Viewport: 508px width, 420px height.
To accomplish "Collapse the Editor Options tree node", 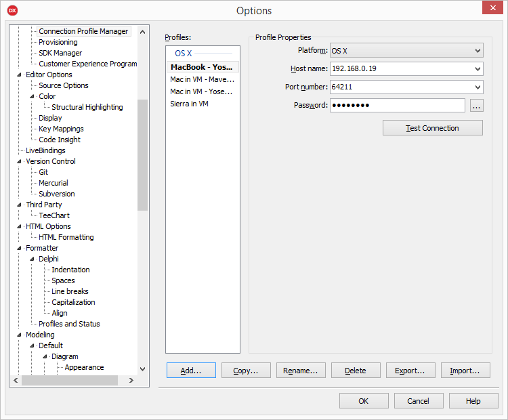I will 19,75.
